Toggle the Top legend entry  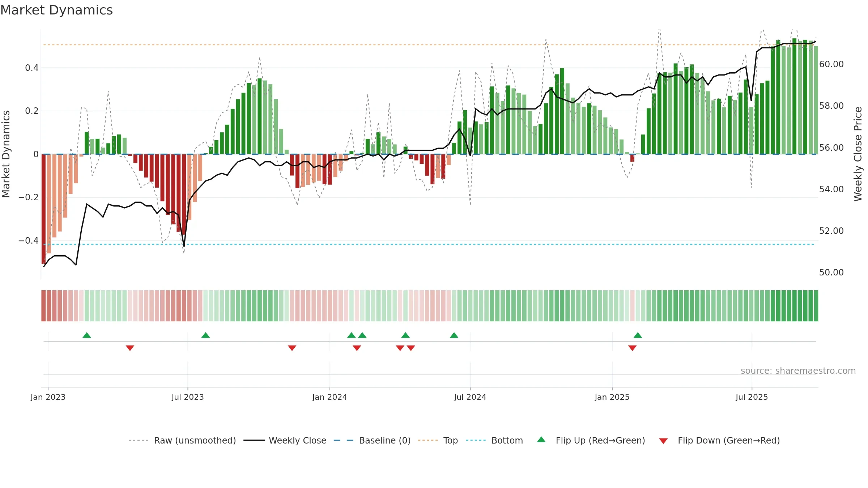[x=438, y=441]
